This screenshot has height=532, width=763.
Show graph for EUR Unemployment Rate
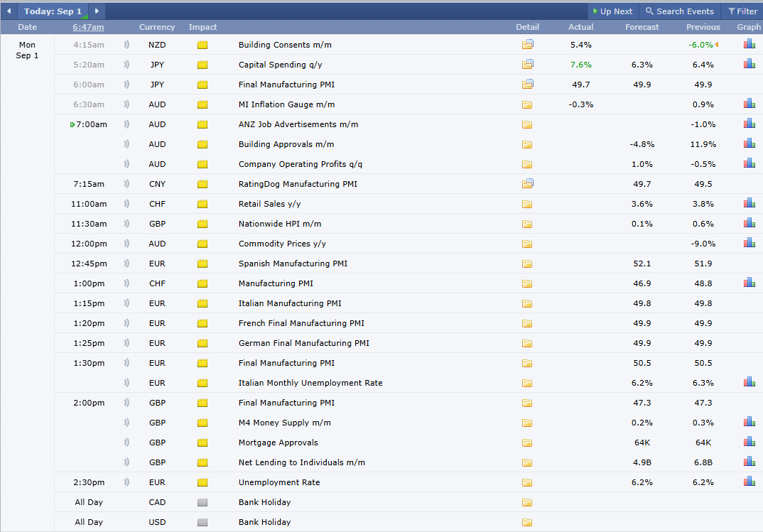(x=750, y=482)
